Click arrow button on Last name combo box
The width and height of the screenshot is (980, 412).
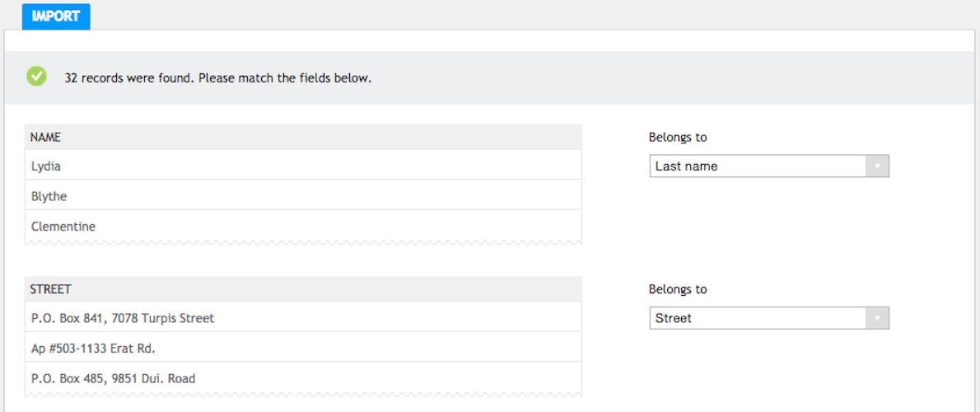point(877,166)
